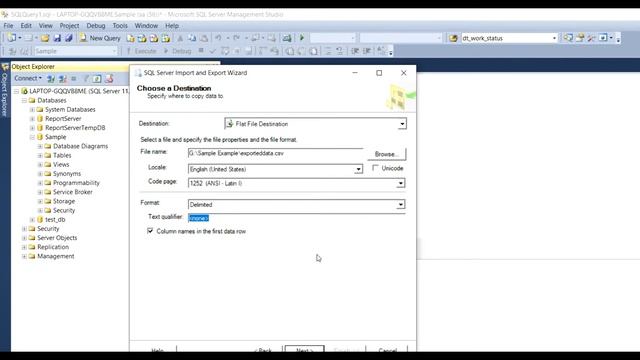Click Connect Object Explorer icon next to Connect
Image resolution: width=640 pixels, height=360 pixels.
click(51, 78)
